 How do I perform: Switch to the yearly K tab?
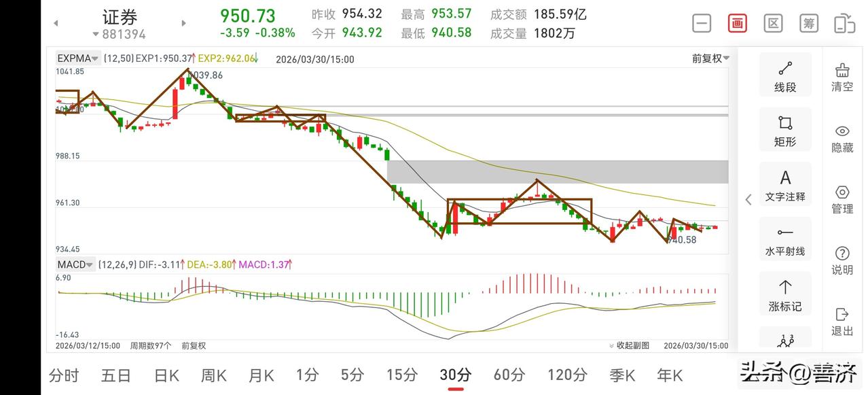[670, 375]
